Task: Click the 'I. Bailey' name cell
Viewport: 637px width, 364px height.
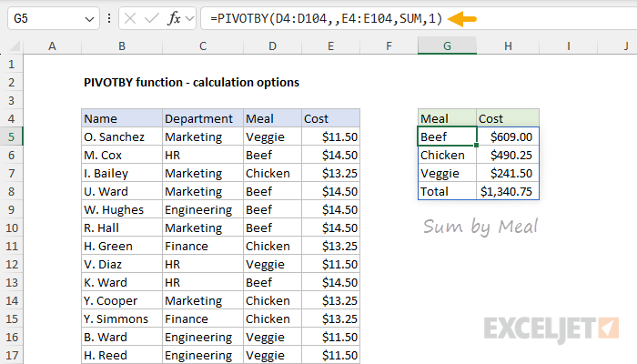Action: coord(122,174)
